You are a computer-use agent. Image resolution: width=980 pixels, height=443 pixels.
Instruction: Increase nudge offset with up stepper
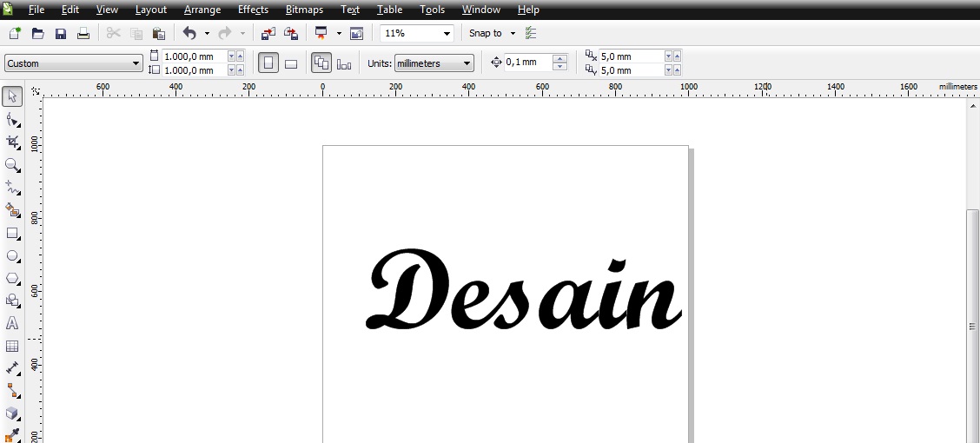(x=560, y=59)
